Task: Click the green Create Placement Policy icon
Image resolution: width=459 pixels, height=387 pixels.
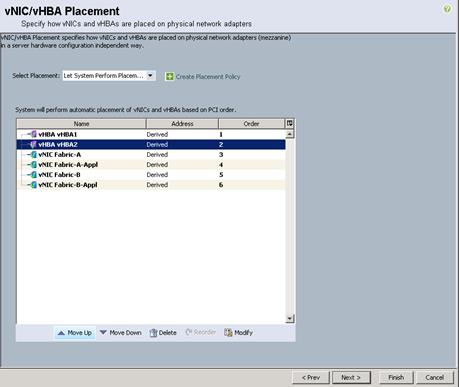Action: tap(169, 76)
